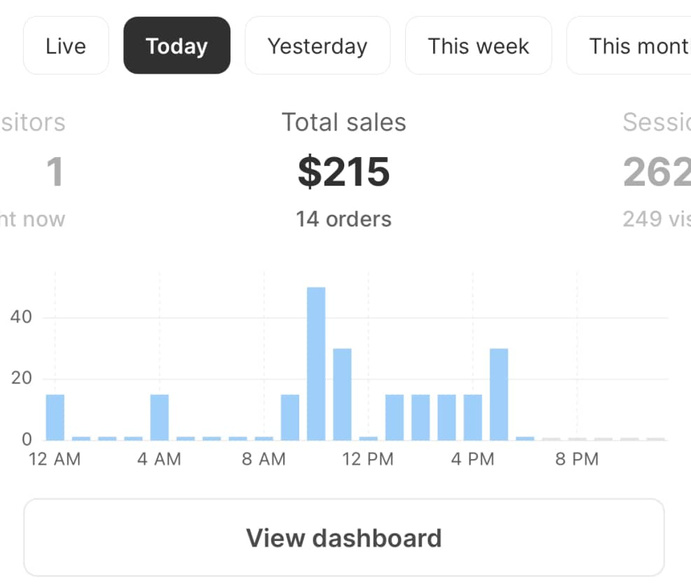Open the Yesterday tab

(317, 46)
